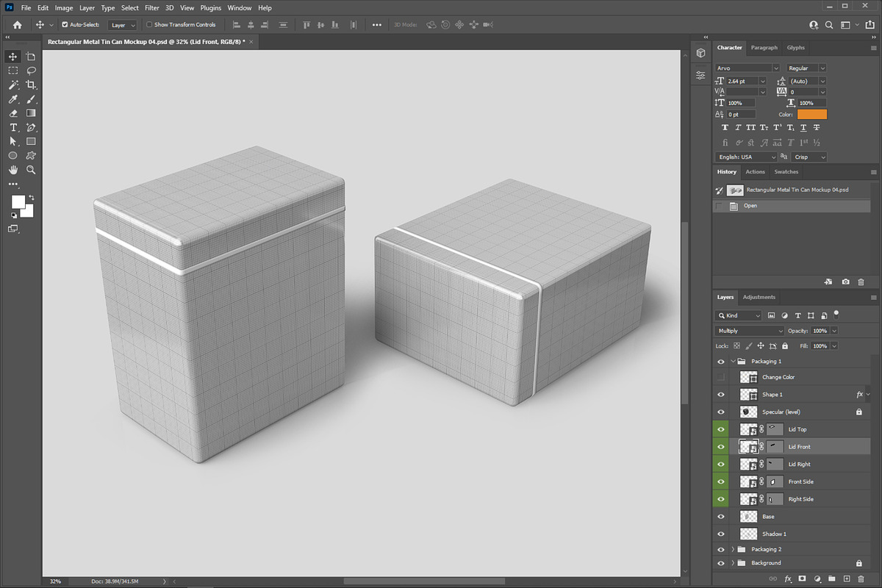Switch to the Swatches tab
This screenshot has height=588, width=882.
click(786, 172)
